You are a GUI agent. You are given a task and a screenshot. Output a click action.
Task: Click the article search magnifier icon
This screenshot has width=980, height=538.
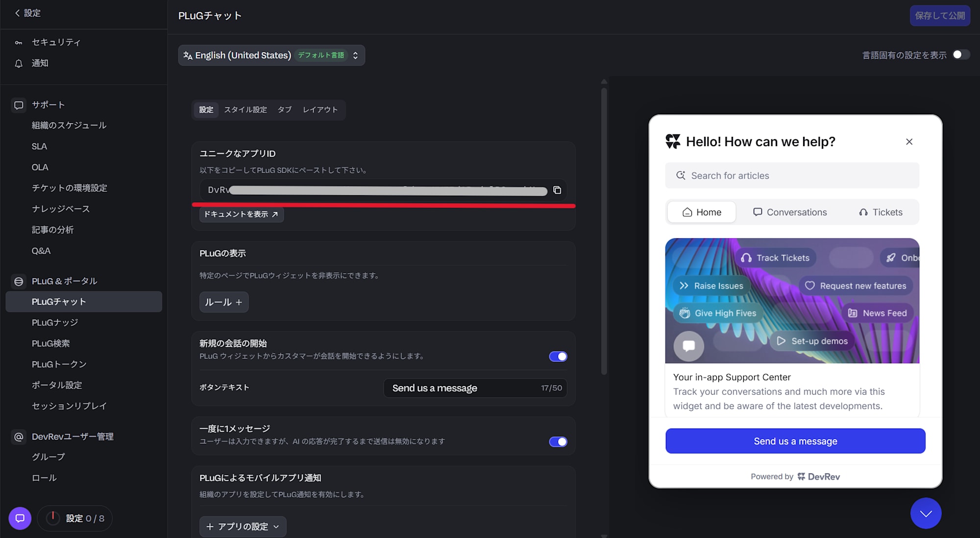[x=681, y=176]
